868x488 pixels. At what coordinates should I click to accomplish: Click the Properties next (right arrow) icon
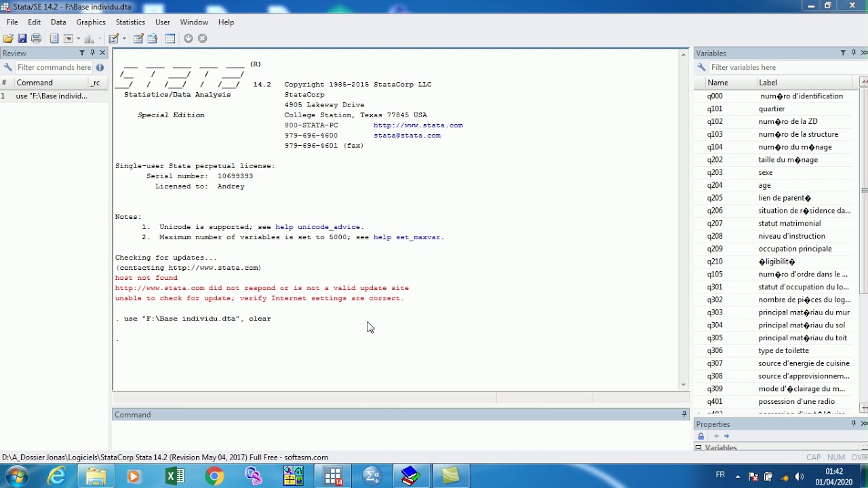point(726,436)
